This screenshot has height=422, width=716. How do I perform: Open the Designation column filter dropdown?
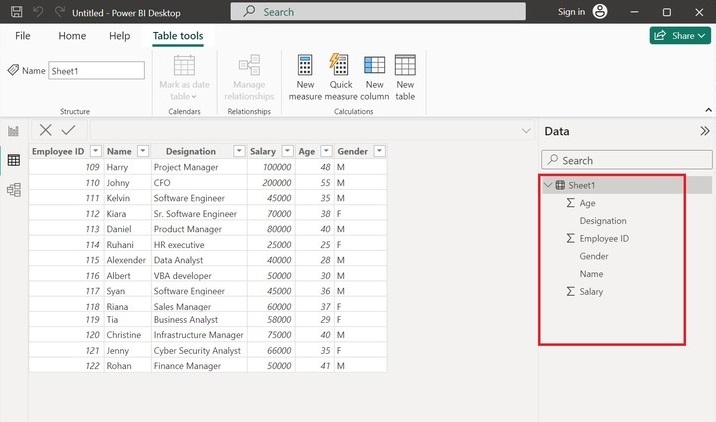point(239,151)
